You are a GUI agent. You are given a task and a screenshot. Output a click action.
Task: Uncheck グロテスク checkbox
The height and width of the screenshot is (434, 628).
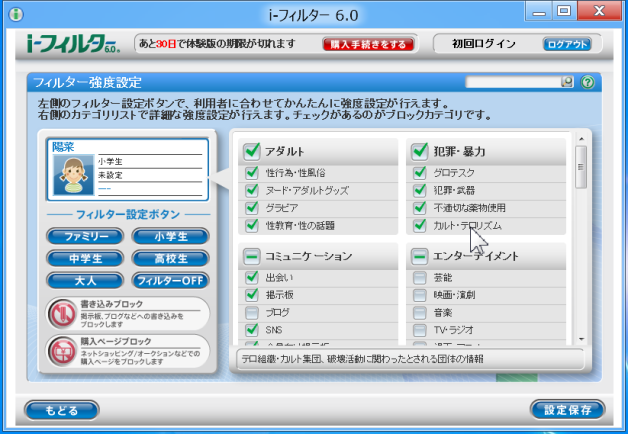[420, 173]
